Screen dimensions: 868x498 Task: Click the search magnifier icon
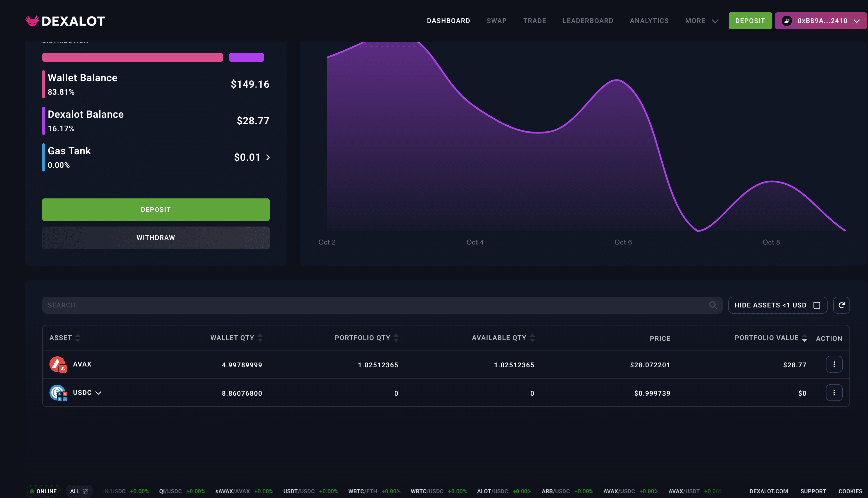(713, 305)
